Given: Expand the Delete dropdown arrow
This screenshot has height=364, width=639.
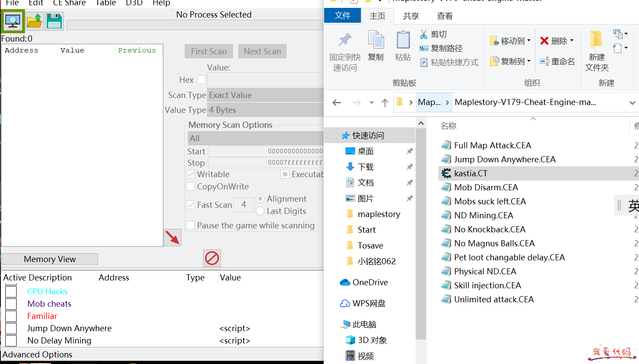Looking at the screenshot, I should point(572,41).
